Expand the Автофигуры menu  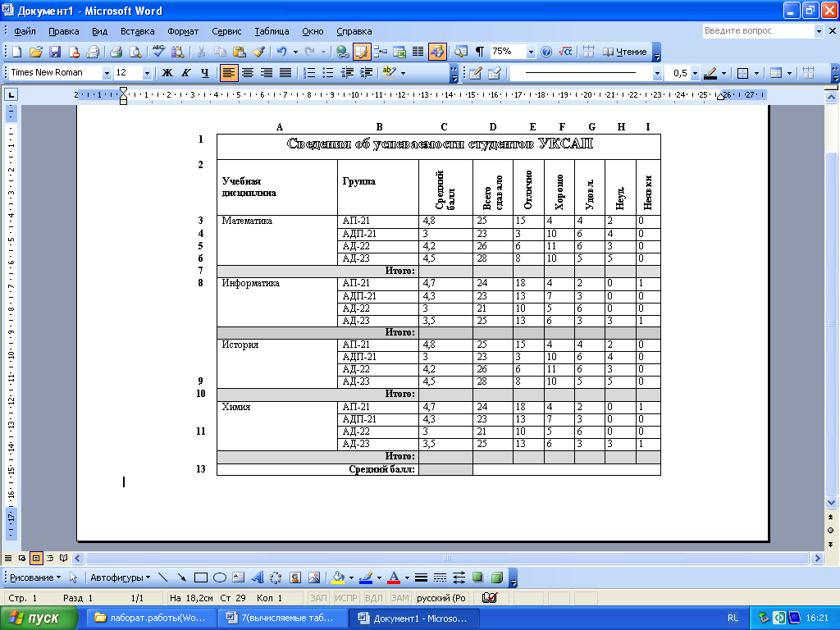[120, 577]
